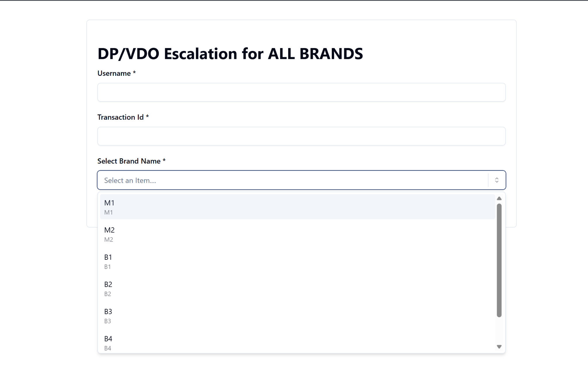
Task: Click the DP/VDO Escalation heading
Action: click(230, 54)
